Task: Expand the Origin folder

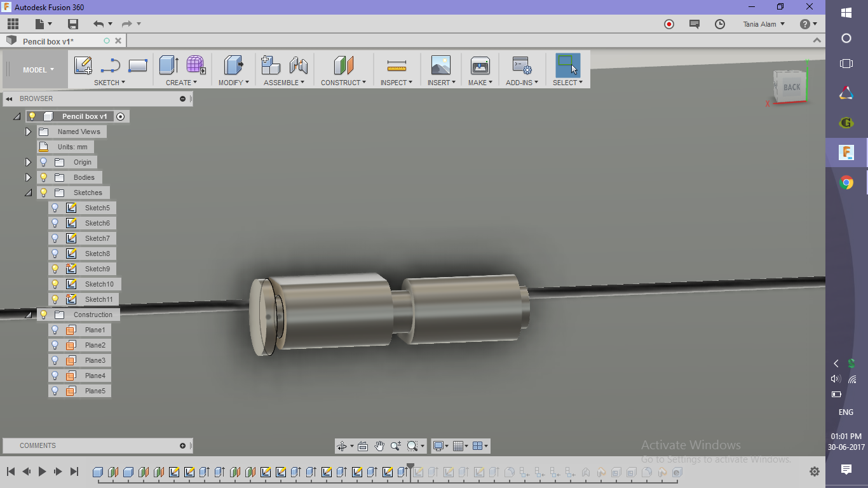Action: tap(28, 162)
